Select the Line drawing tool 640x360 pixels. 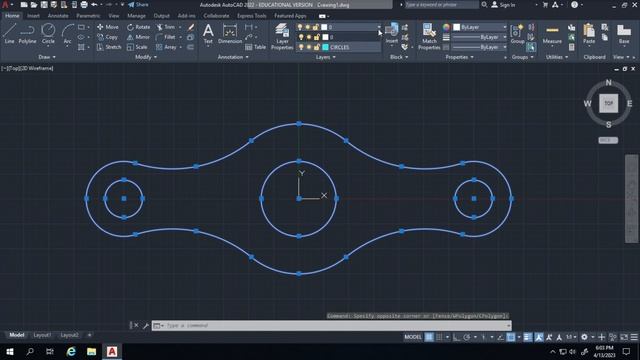click(9, 33)
